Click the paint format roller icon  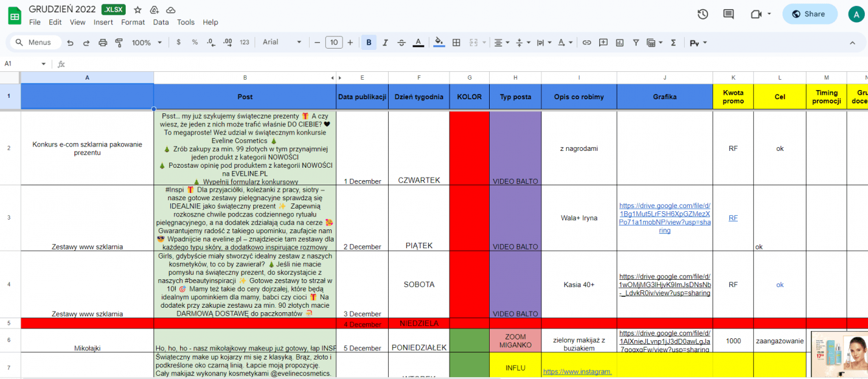coord(119,43)
